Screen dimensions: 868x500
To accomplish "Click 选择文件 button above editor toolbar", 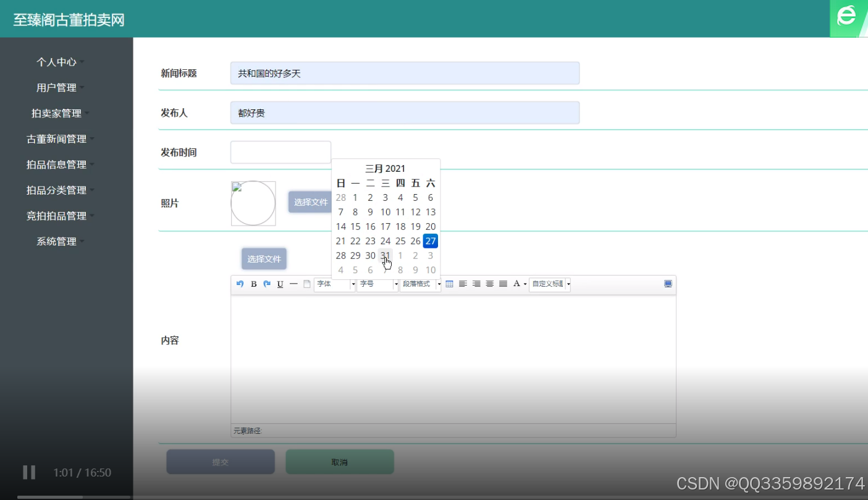I will (264, 259).
